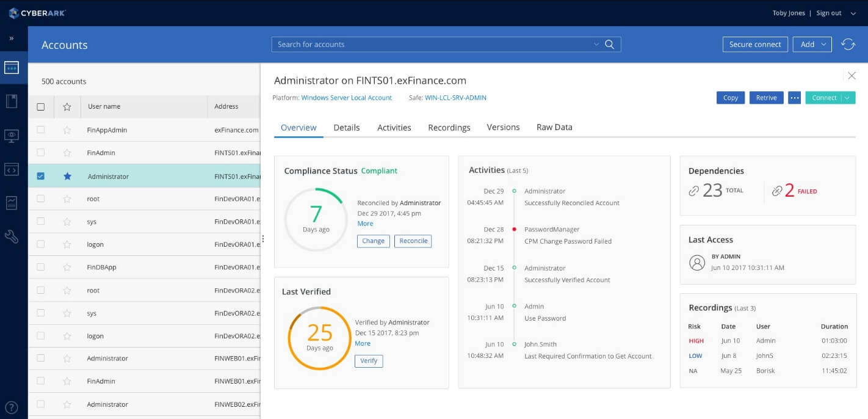Click the failed Dec 28 activity marker

[x=515, y=230]
